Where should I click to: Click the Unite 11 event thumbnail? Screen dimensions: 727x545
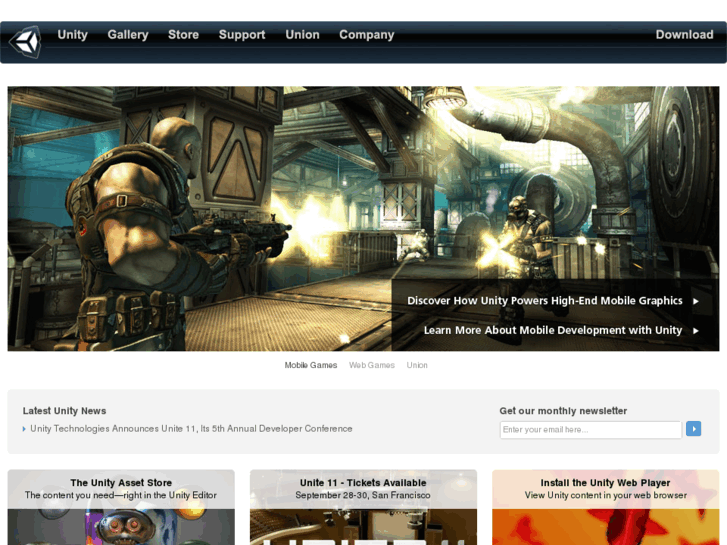[364, 527]
